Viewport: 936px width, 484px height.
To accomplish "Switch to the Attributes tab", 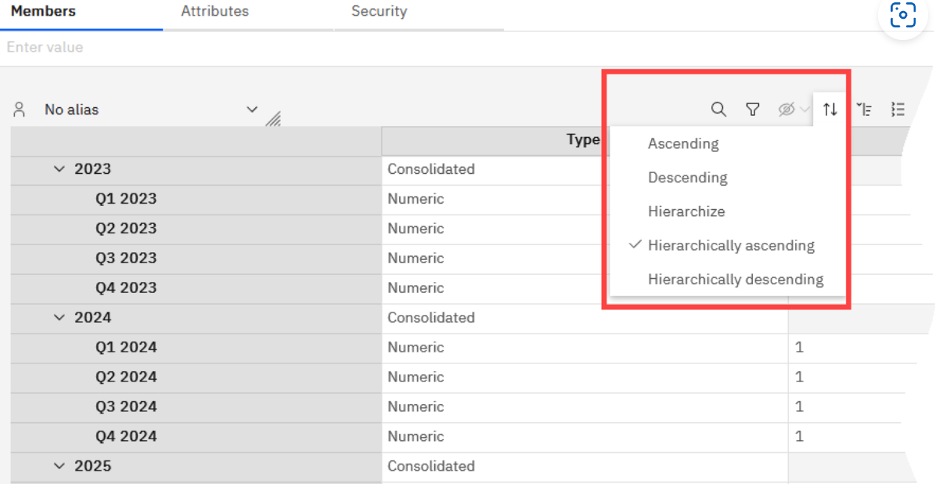I will [215, 11].
